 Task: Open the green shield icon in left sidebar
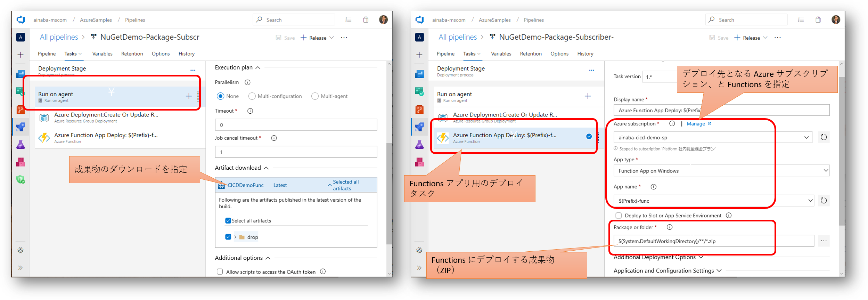pyautogui.click(x=21, y=180)
